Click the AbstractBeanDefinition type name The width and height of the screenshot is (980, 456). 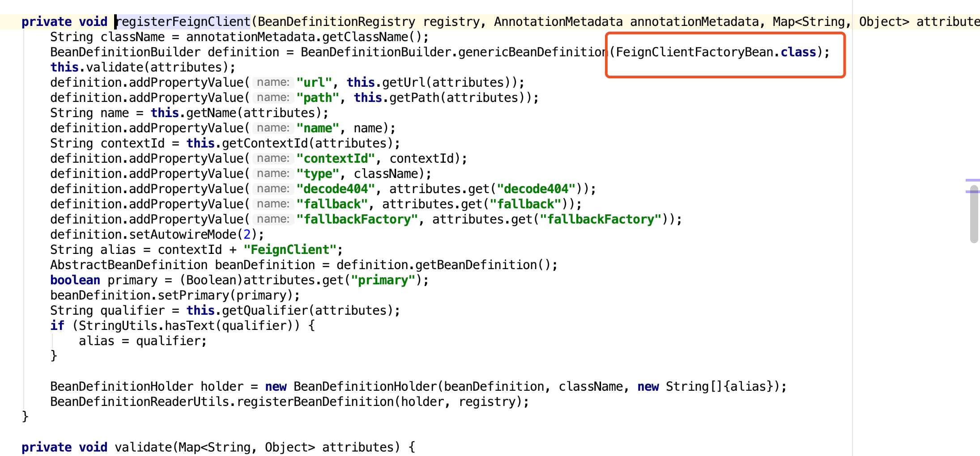coord(129,265)
